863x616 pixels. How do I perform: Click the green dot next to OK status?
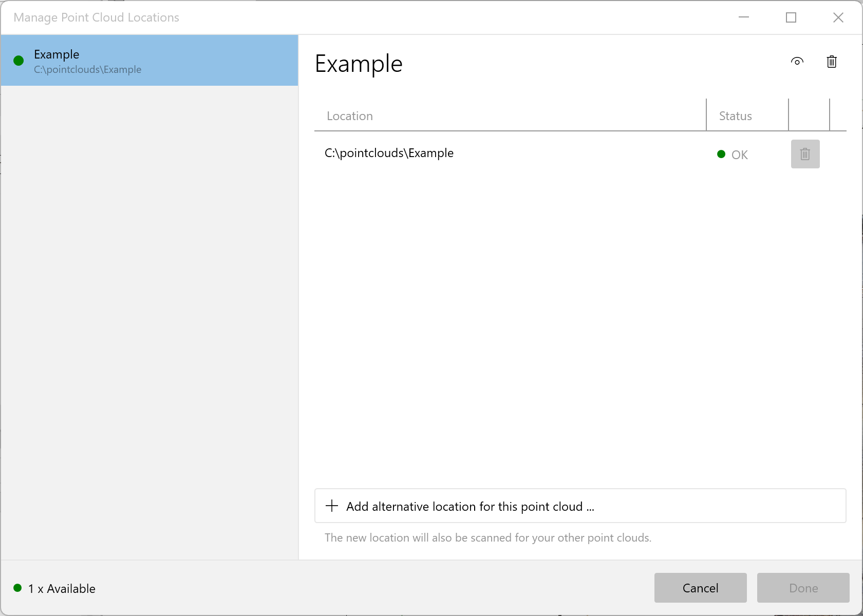pos(721,154)
